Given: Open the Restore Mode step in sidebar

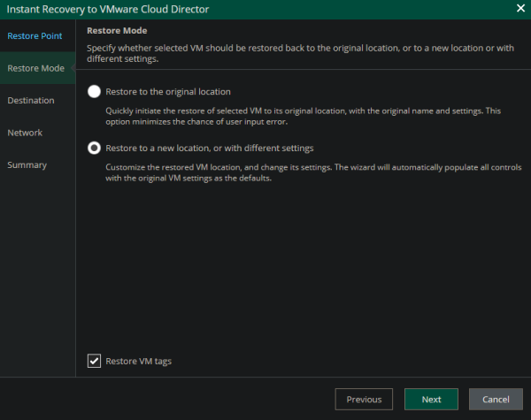Looking at the screenshot, I should point(35,68).
